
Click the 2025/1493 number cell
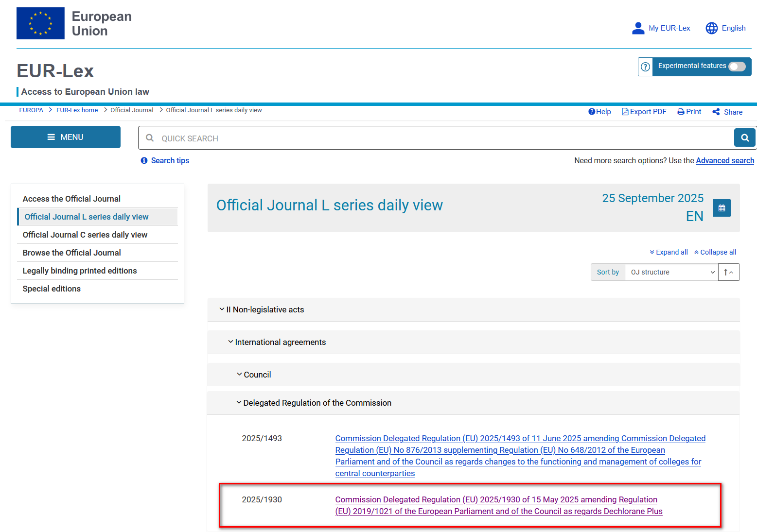tap(262, 438)
